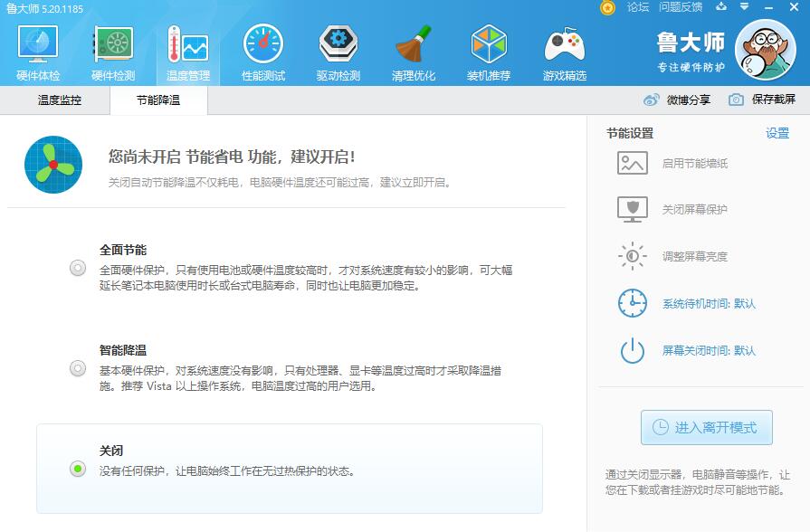
Task: Select the 全面节能 radio button
Action: (78, 268)
